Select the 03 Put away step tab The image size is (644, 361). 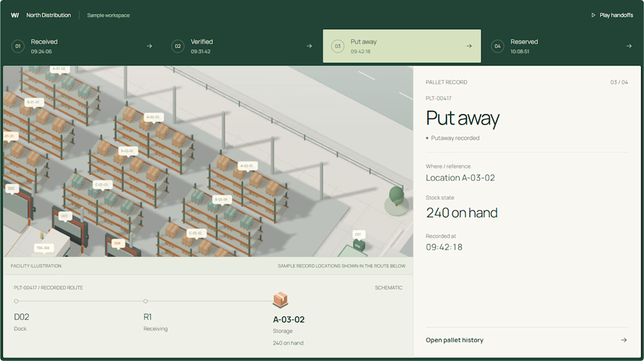pos(402,46)
